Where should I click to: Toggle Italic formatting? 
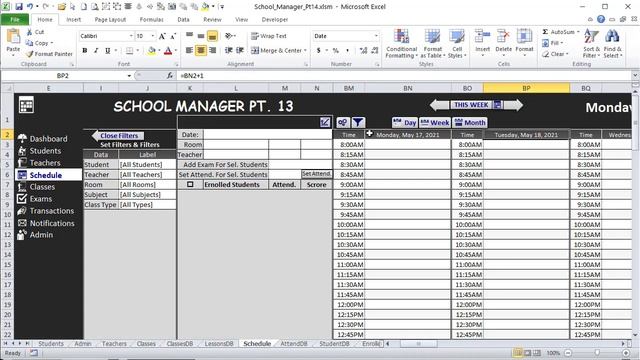click(96, 51)
